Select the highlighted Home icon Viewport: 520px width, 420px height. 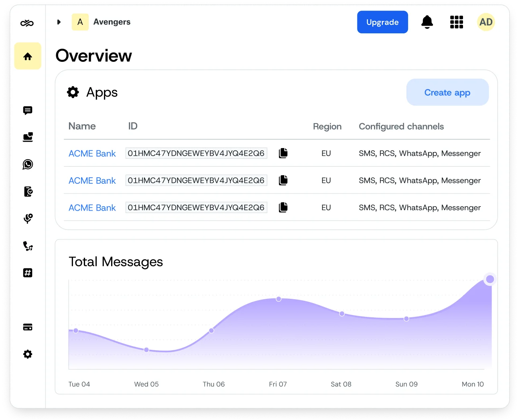28,56
